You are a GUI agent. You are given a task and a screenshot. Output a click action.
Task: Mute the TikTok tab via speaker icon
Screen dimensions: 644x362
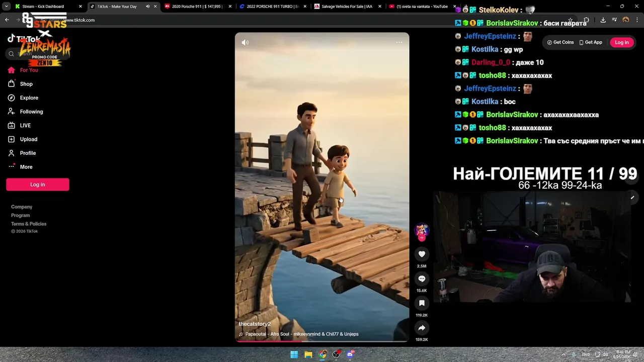pyautogui.click(x=147, y=7)
